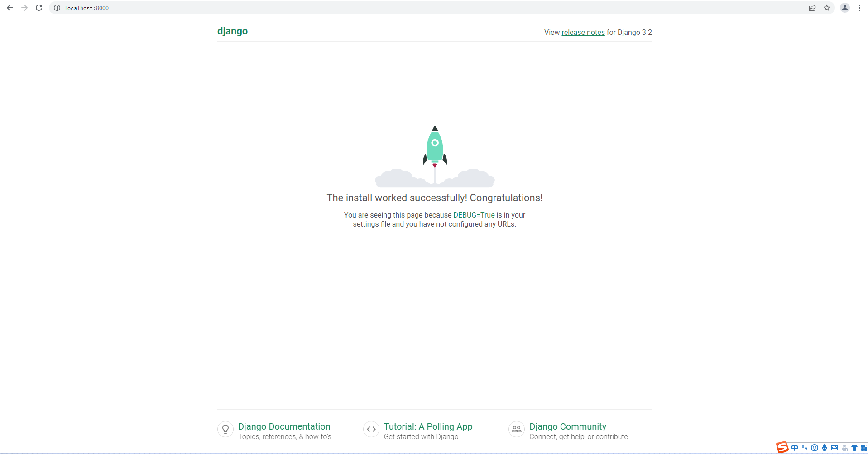Open the IME skin shirt icon
Screen dimensions: 868x455
click(x=854, y=448)
